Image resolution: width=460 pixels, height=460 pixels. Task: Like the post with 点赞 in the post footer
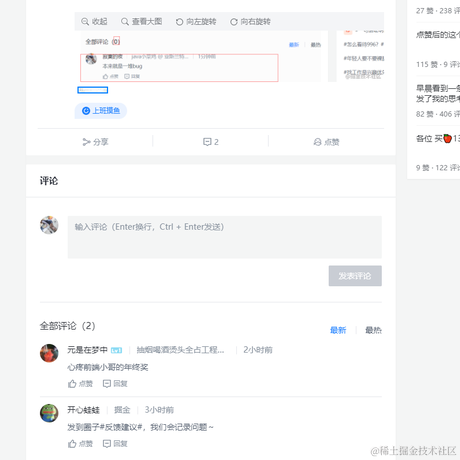[326, 142]
